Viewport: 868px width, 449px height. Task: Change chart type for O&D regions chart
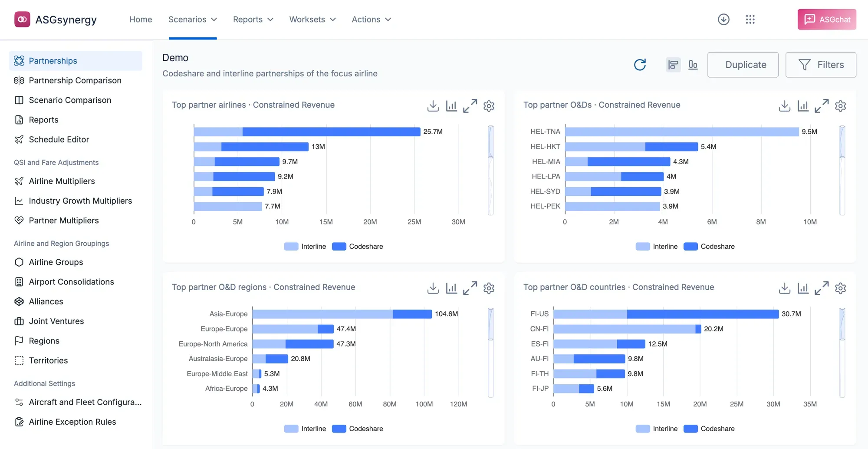pos(451,288)
